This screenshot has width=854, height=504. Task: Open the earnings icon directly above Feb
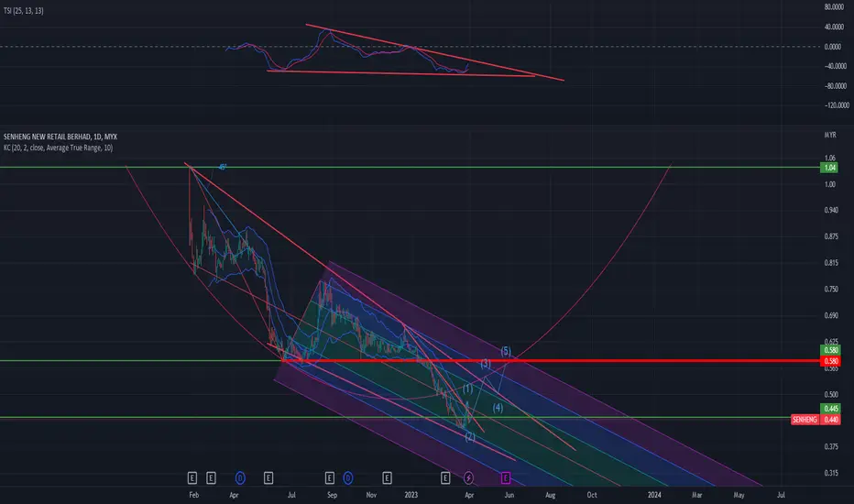pyautogui.click(x=192, y=477)
